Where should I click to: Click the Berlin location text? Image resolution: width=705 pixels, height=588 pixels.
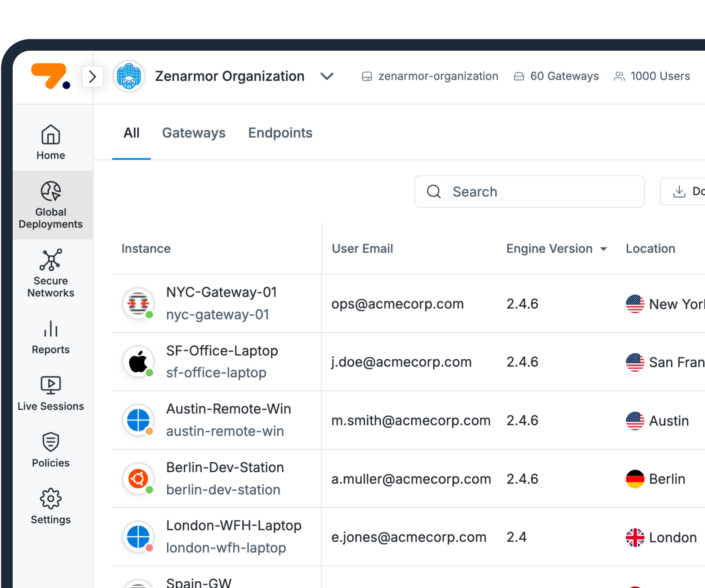(x=667, y=479)
